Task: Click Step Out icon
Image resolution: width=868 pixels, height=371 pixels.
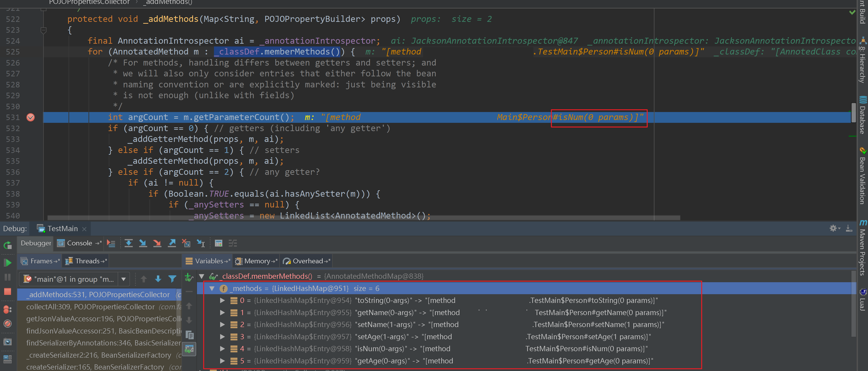Action: [x=172, y=243]
